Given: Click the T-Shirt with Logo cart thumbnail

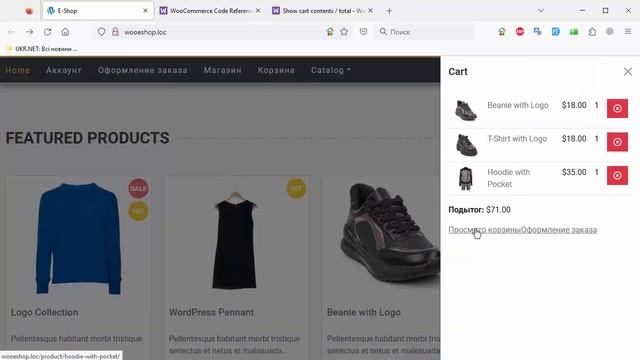Looking at the screenshot, I should point(466,144).
